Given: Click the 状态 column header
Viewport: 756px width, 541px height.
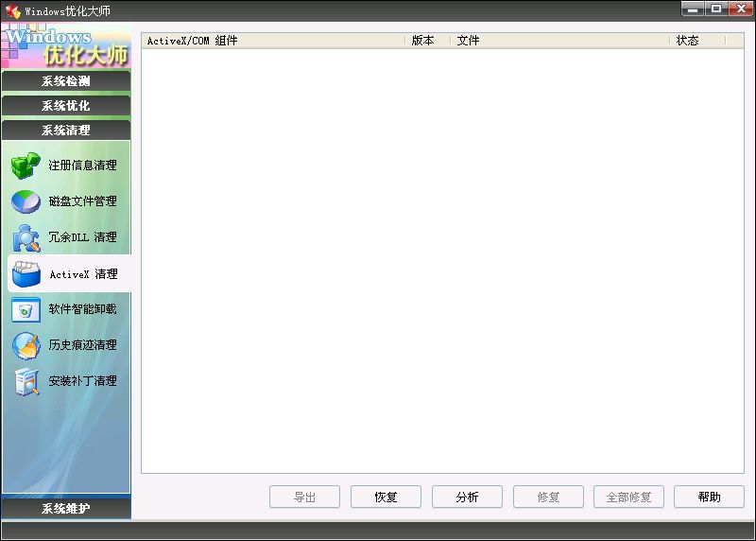Looking at the screenshot, I should (x=696, y=41).
